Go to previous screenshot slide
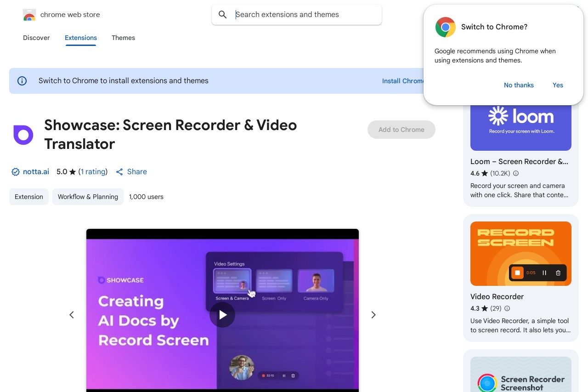Screen dimensions: 588x392 [x=72, y=315]
